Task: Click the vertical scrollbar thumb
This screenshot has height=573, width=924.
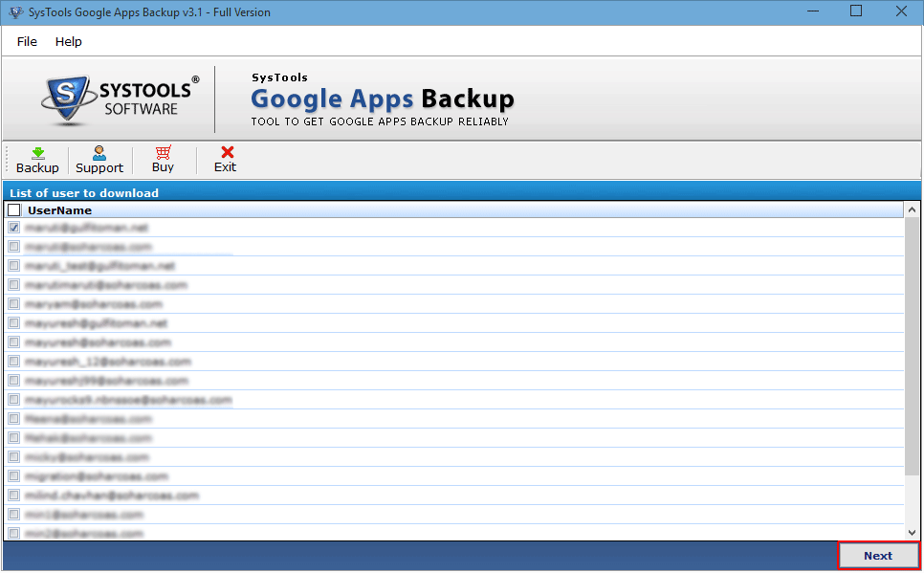Action: click(912, 348)
